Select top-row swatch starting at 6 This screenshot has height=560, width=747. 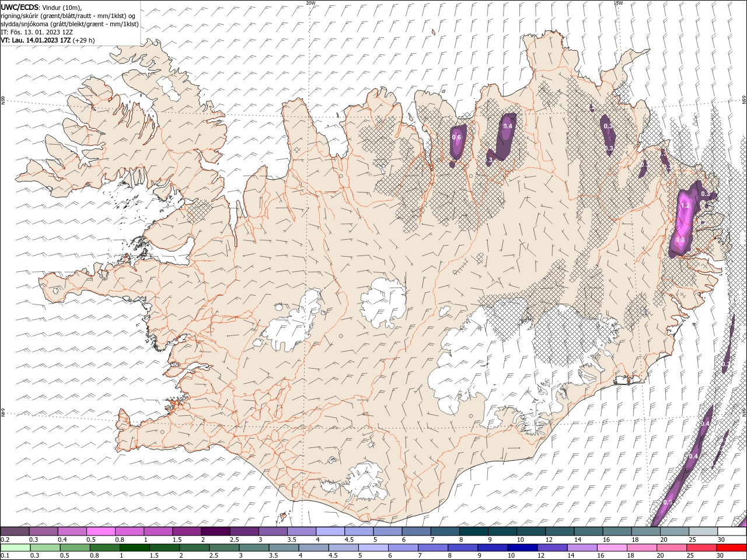coord(416,531)
